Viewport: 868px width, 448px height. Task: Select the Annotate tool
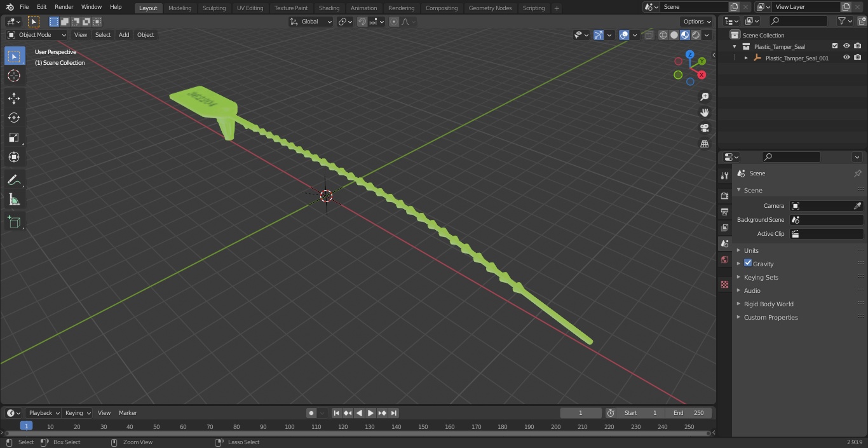(14, 180)
